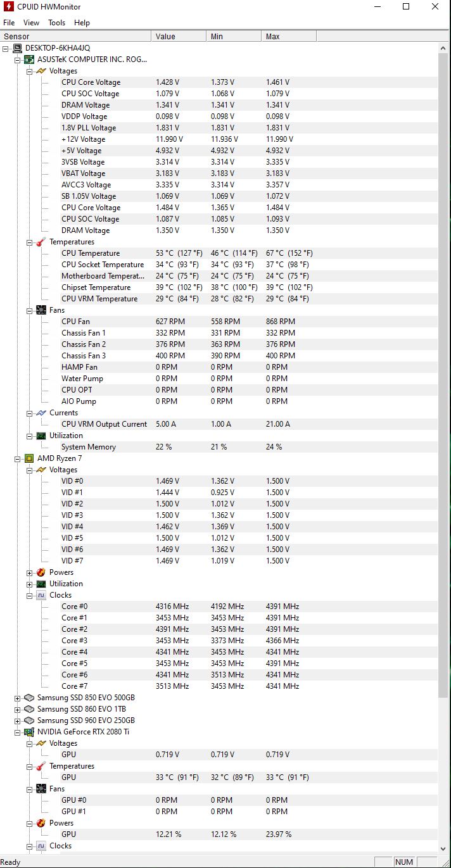The image size is (451, 868).
Task: Click the DESKTOP-6KHA4JQ computer icon
Action: [17, 48]
